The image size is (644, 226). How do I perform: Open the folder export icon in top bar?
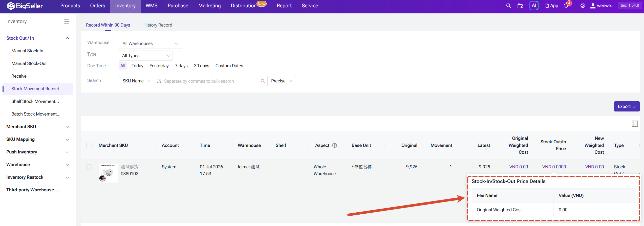coord(520,6)
